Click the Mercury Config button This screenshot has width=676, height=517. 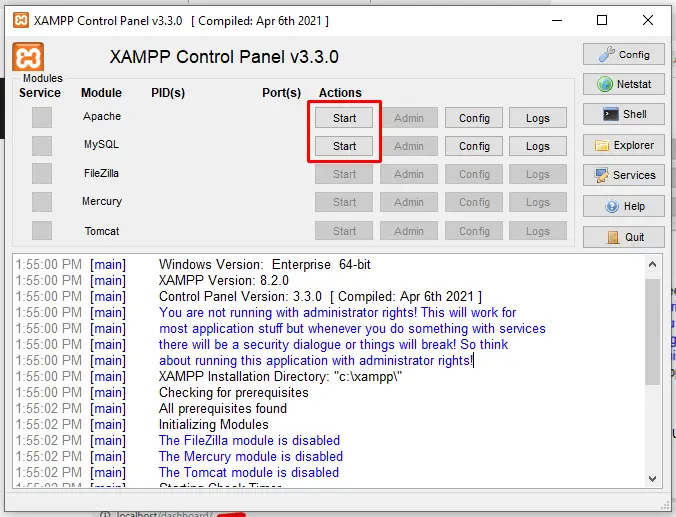coord(474,202)
